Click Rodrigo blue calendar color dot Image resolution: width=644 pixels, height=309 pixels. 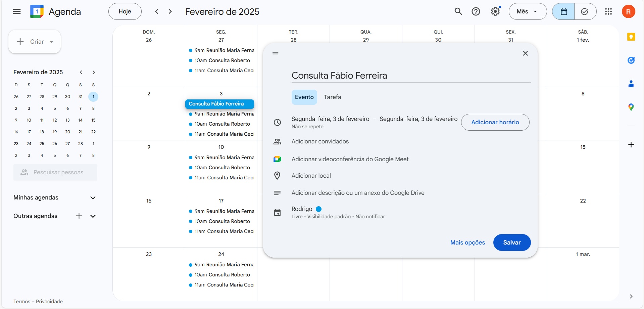[319, 209]
